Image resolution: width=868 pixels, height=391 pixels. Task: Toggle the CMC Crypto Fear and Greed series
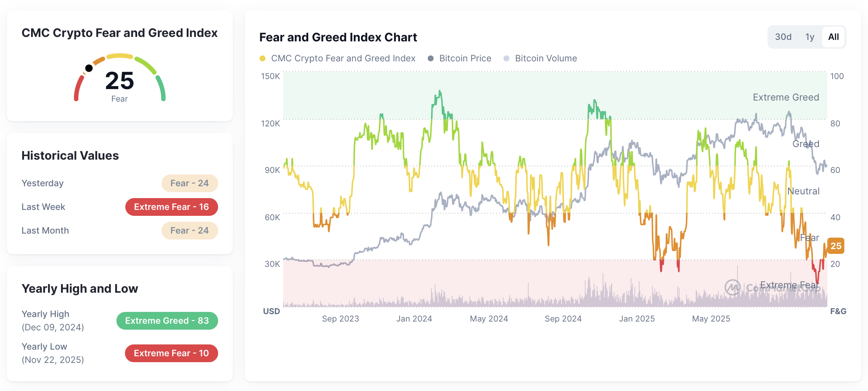tap(343, 58)
